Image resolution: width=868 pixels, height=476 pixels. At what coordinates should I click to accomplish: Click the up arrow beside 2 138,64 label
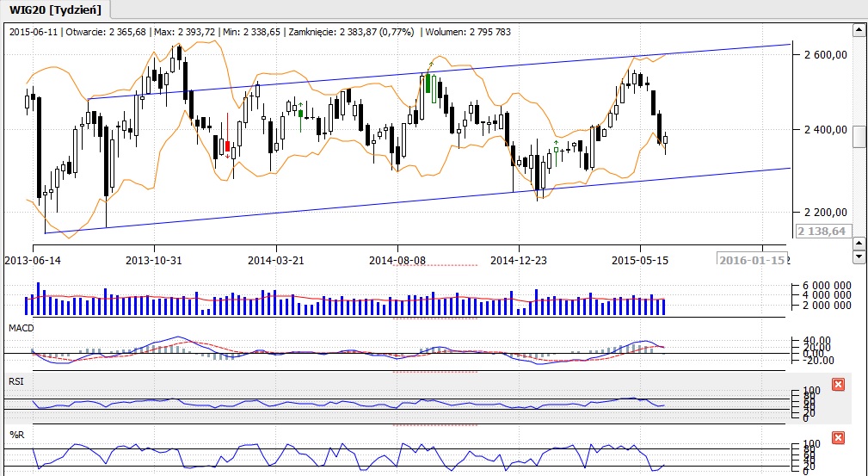[x=858, y=244]
